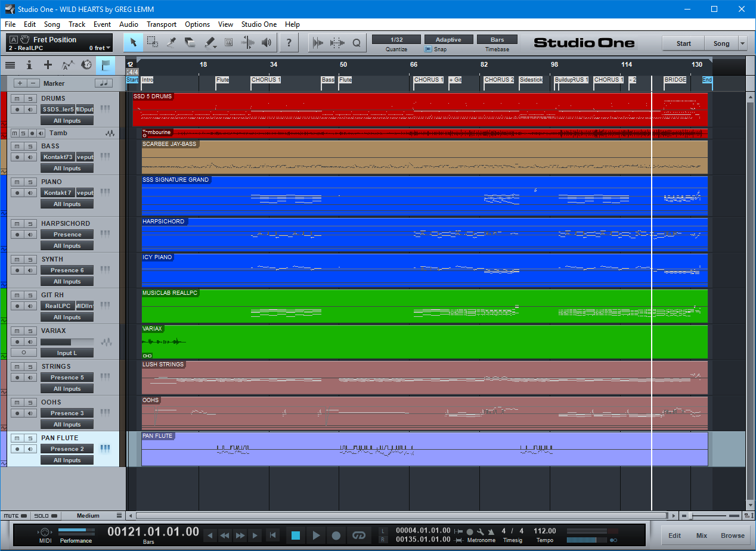Image resolution: width=756 pixels, height=551 pixels.
Task: Open DRUMS track All Inputs dropdown
Action: (x=67, y=121)
